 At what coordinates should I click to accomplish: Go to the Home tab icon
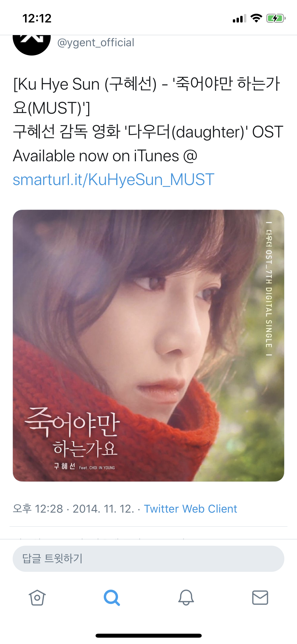click(x=37, y=597)
